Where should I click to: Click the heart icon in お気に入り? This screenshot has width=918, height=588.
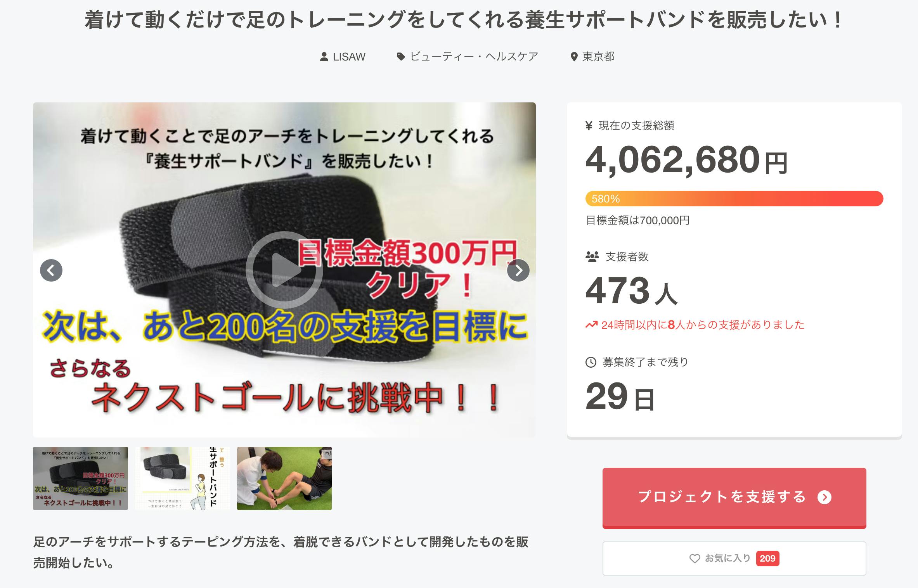pyautogui.click(x=695, y=559)
